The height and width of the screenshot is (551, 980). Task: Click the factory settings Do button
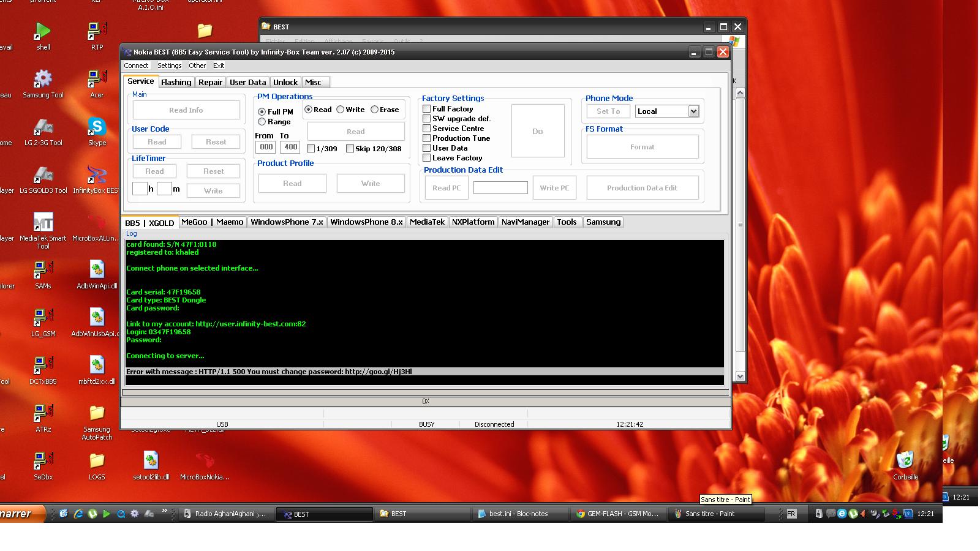coord(538,131)
